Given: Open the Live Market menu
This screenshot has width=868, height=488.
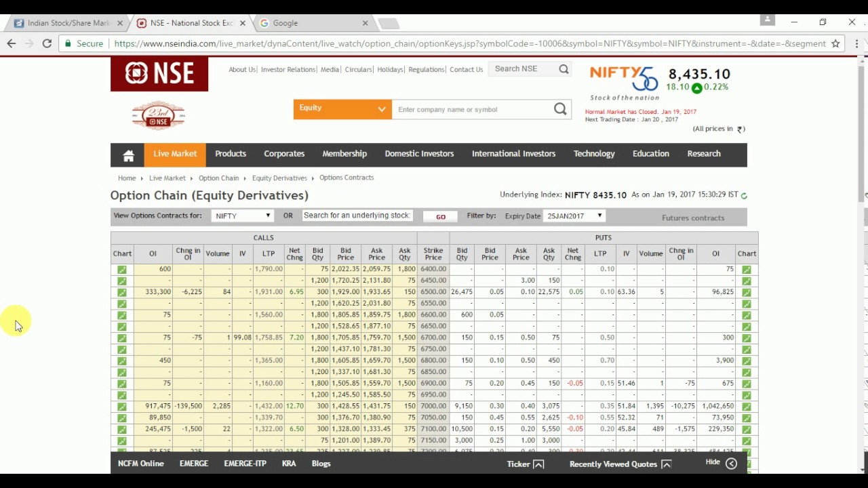Looking at the screenshot, I should 175,154.
